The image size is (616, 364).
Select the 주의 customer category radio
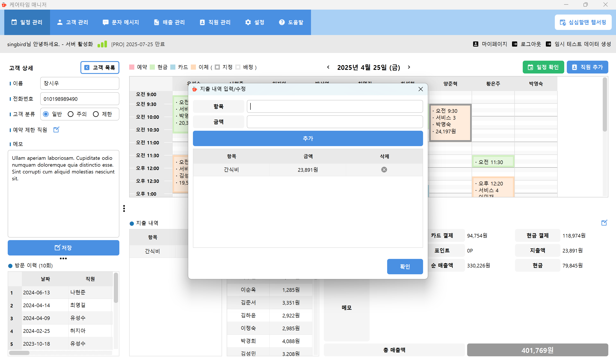(71, 114)
